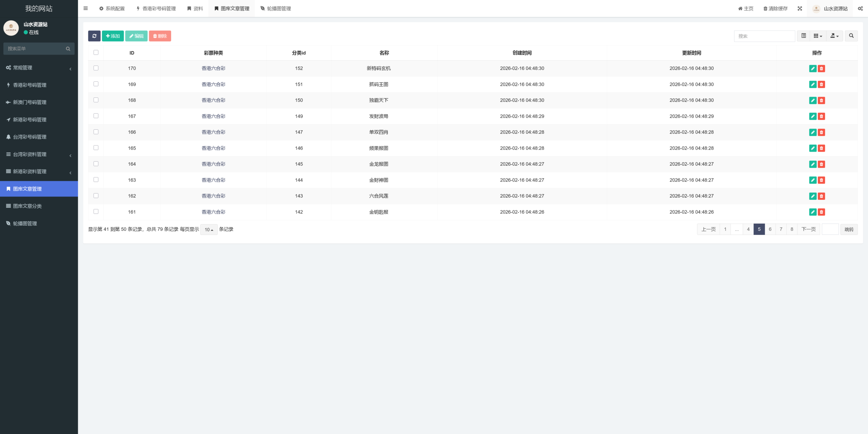
Task: Click red delete icon for row 165
Action: click(x=821, y=148)
